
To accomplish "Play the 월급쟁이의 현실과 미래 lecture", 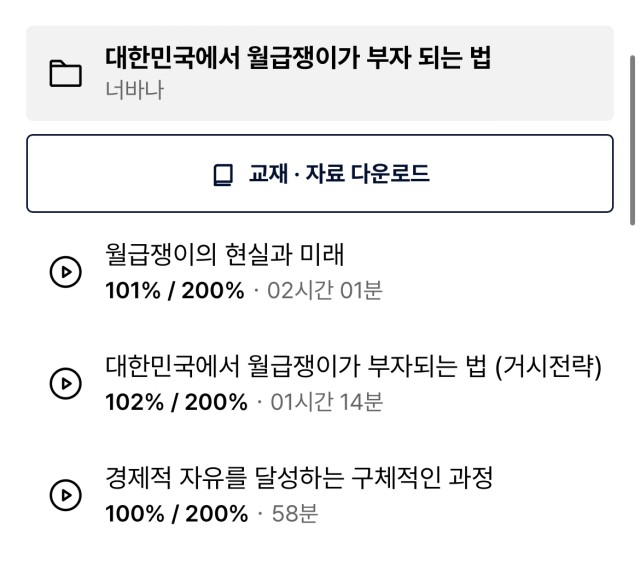I will pyautogui.click(x=66, y=272).
